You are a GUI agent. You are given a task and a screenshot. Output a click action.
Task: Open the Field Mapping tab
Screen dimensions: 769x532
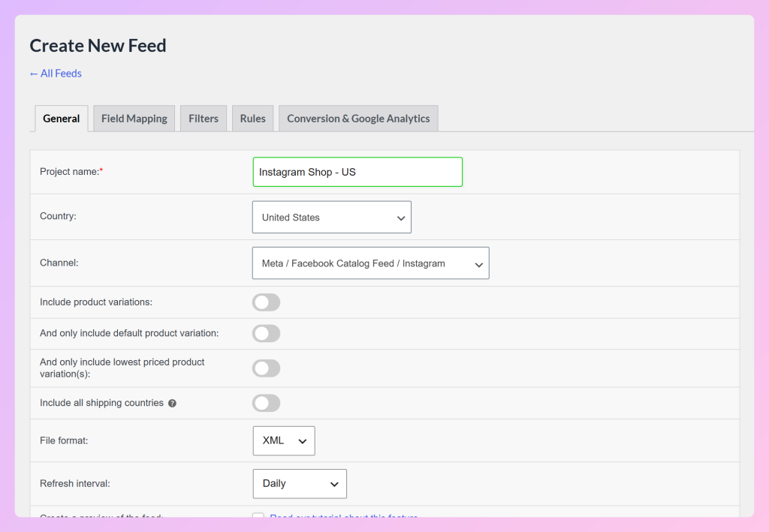134,119
